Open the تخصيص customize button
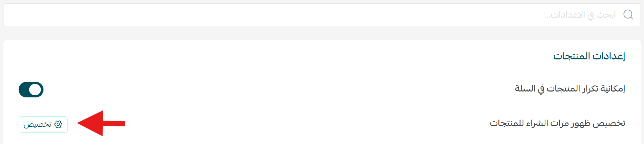644x144 pixels. [43, 124]
